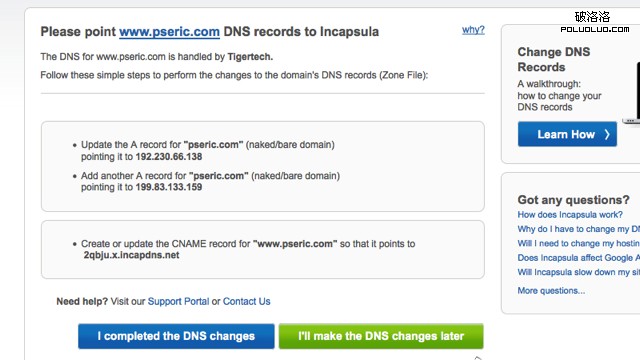640x360 pixels.
Task: Open the Contact Us link
Action: [247, 301]
